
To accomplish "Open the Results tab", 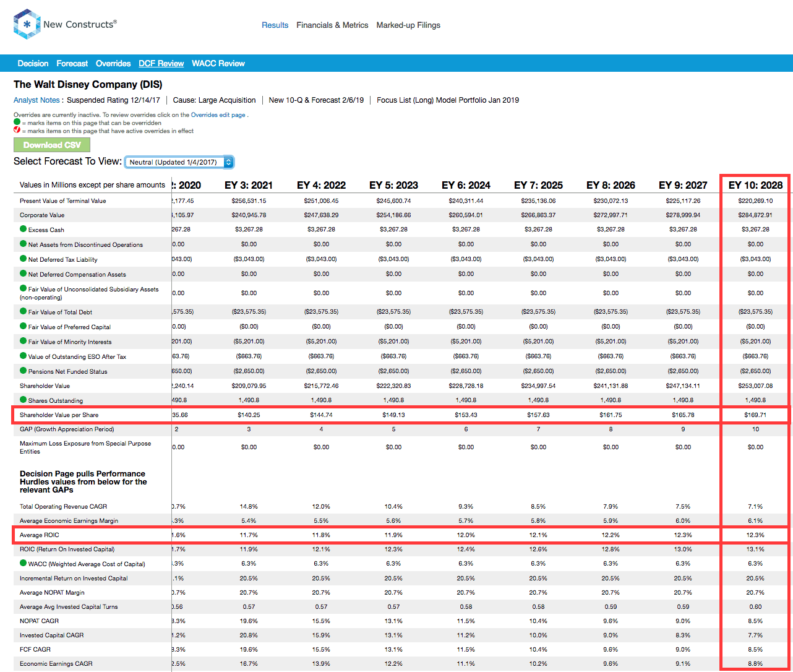I will [x=275, y=25].
